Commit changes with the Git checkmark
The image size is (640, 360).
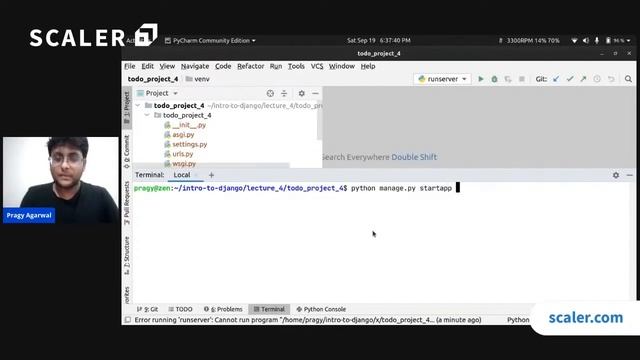coord(570,79)
